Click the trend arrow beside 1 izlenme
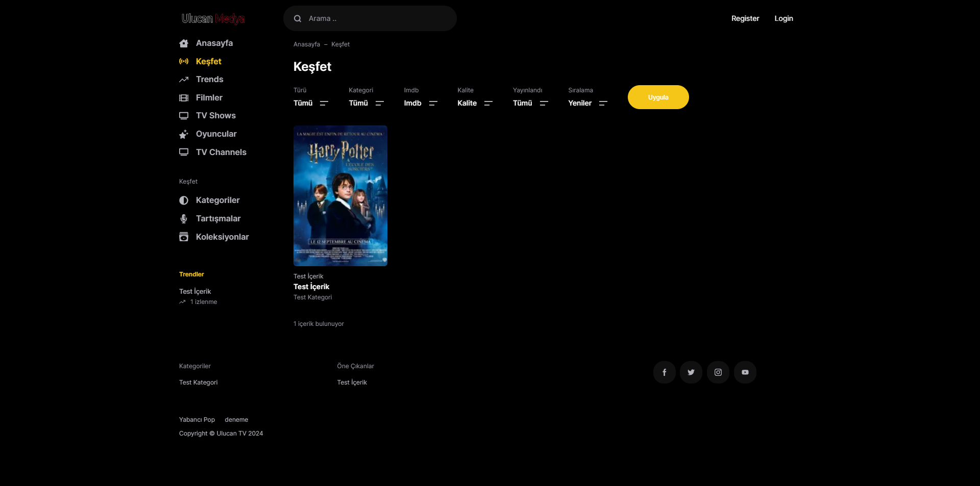Viewport: 980px width, 486px height. point(182,302)
